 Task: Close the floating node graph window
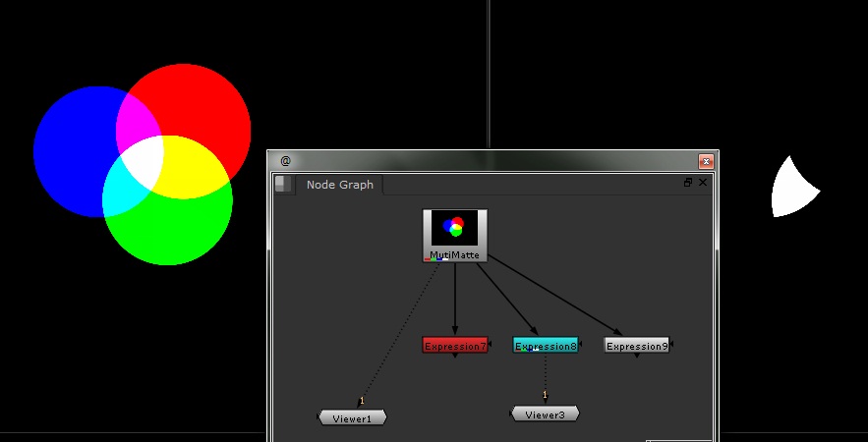tap(706, 161)
